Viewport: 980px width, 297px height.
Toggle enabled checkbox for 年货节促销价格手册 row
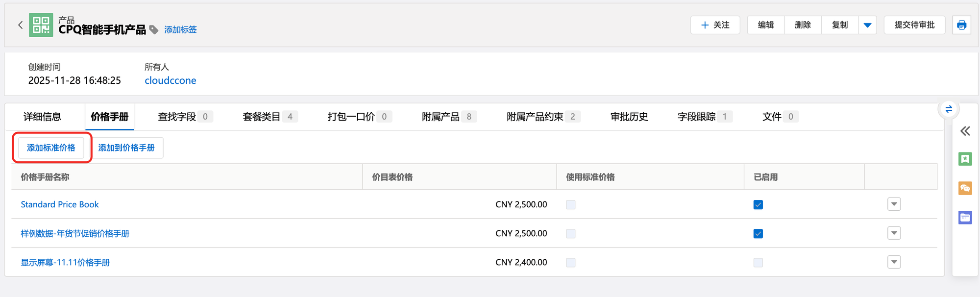pos(758,234)
